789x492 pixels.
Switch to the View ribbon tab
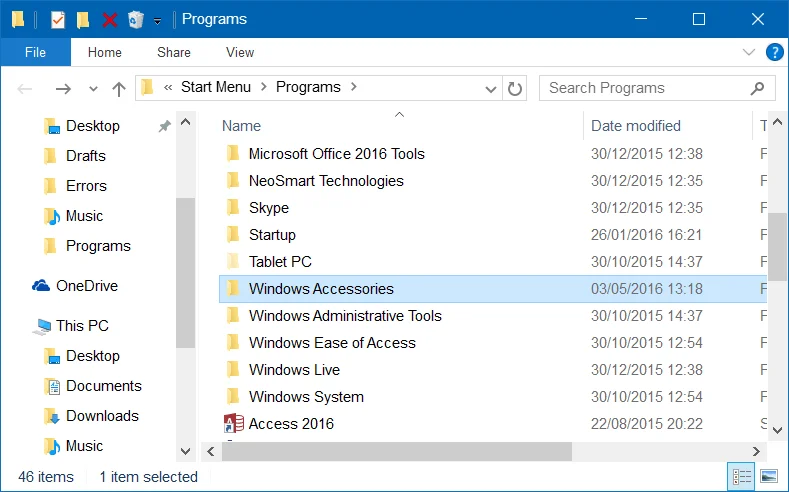click(240, 52)
